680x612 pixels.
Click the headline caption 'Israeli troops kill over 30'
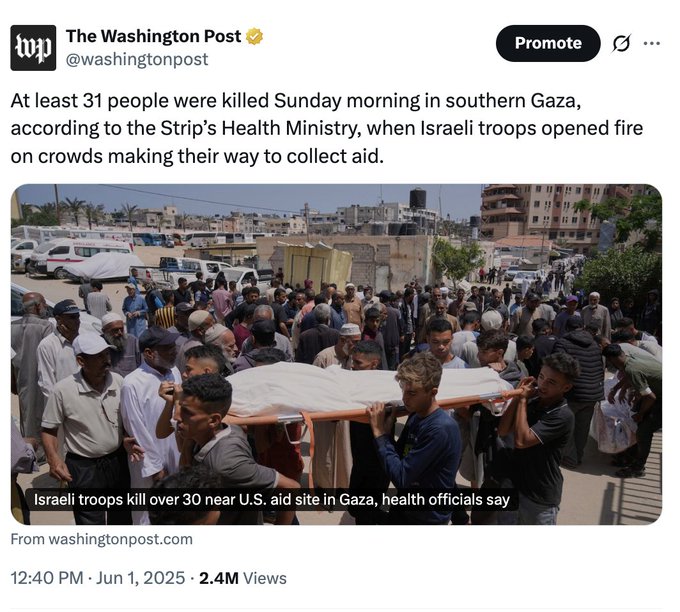272,499
